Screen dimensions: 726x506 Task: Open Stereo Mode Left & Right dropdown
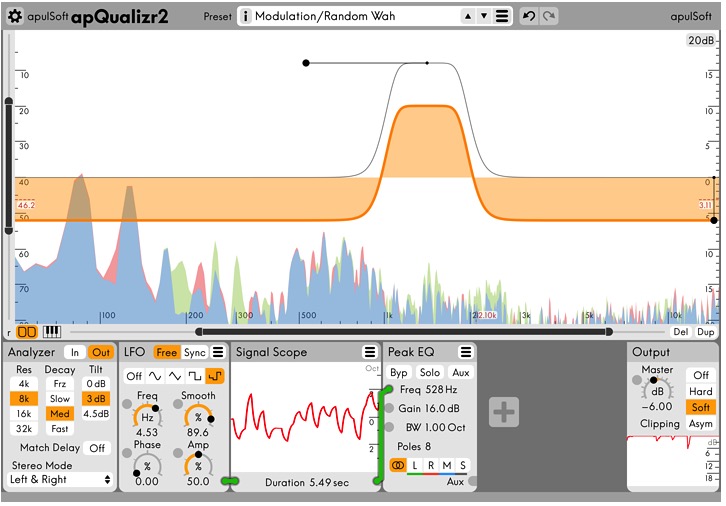[x=60, y=480]
